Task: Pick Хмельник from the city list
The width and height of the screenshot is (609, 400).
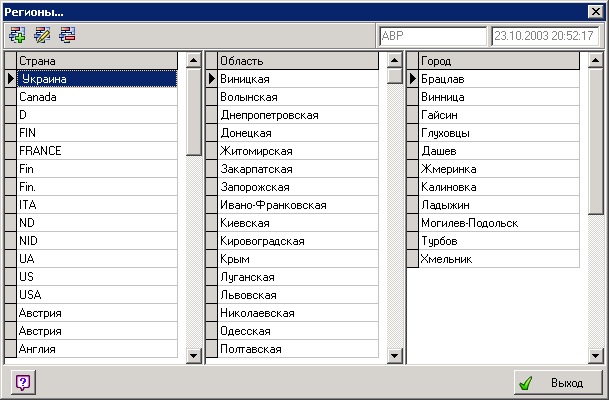Action: click(x=497, y=259)
